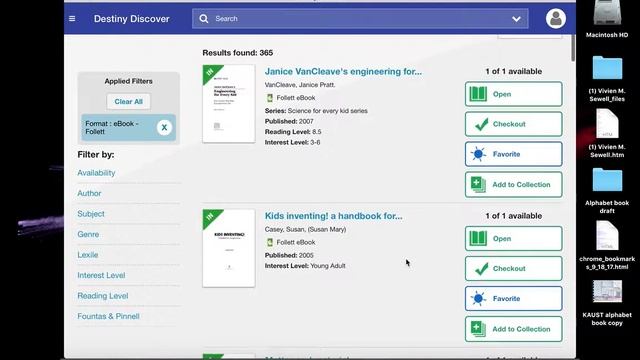Image resolution: width=640 pixels, height=360 pixels.
Task: Expand the Author filter
Action: click(x=89, y=193)
